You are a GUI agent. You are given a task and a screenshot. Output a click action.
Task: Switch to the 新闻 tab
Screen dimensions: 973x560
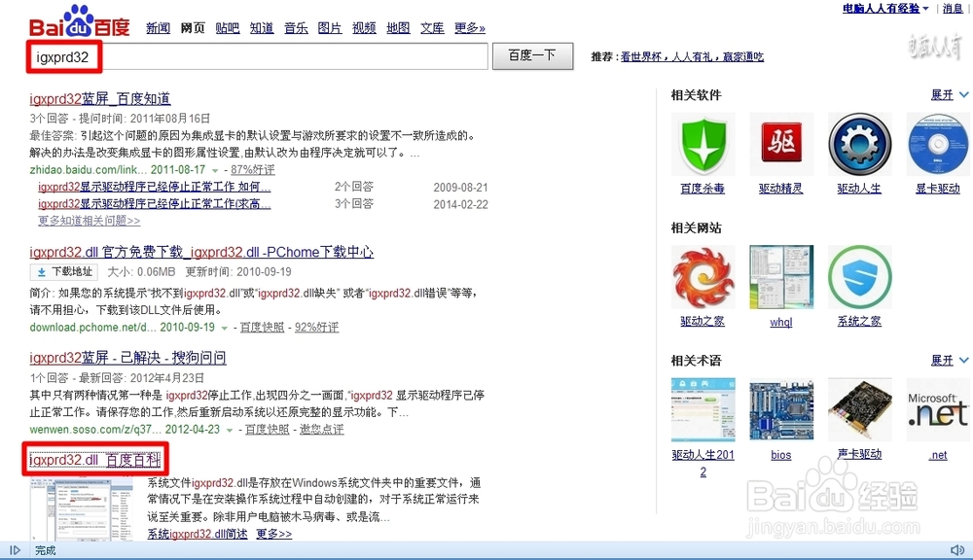point(159,28)
